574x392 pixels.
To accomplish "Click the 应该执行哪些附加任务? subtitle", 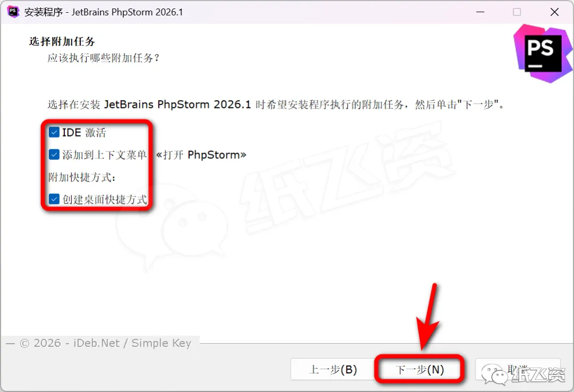I will click(104, 58).
